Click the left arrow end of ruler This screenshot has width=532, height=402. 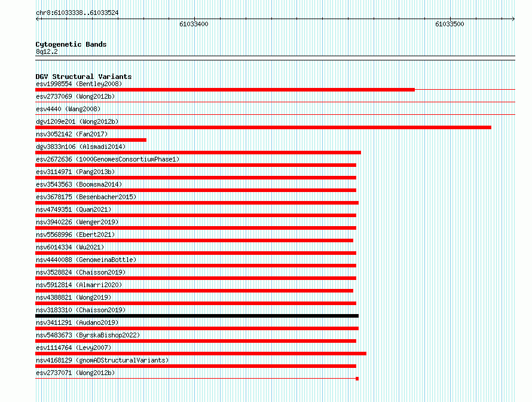click(38, 19)
